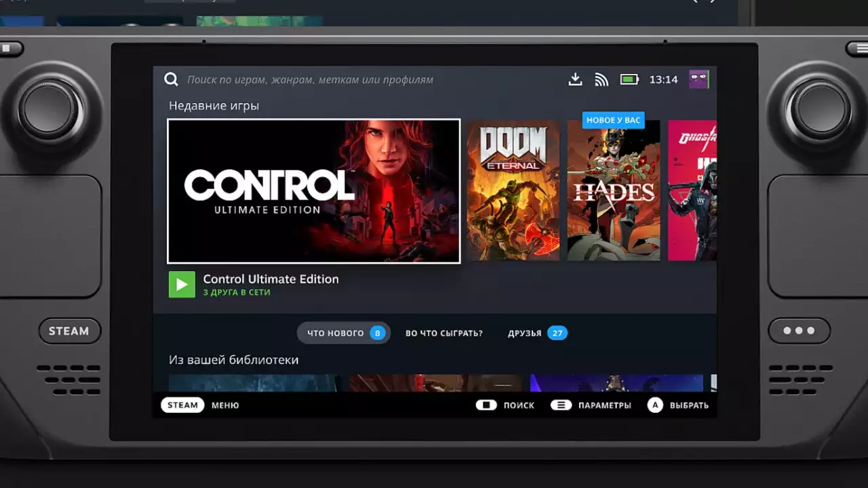Select the Hades game cover

coord(614,191)
